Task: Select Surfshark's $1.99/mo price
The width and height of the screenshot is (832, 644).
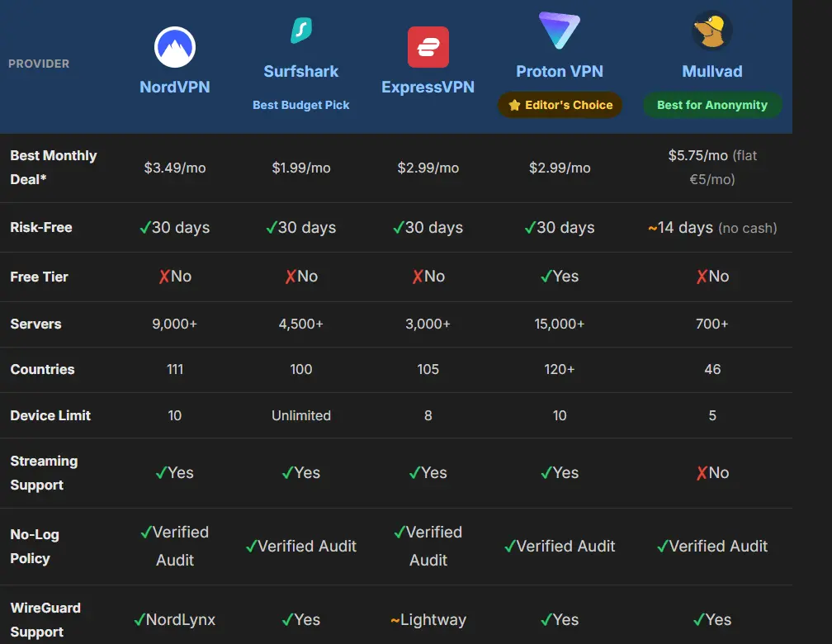Action: [x=300, y=168]
